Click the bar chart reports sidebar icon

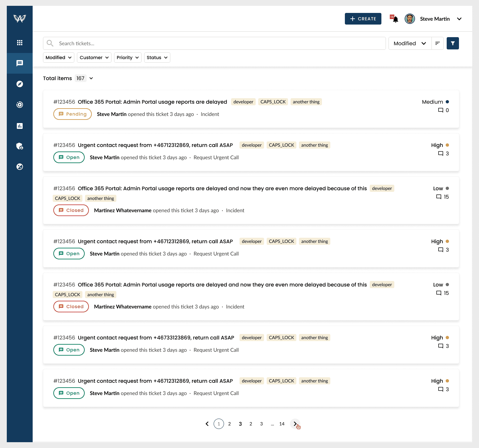point(20,126)
